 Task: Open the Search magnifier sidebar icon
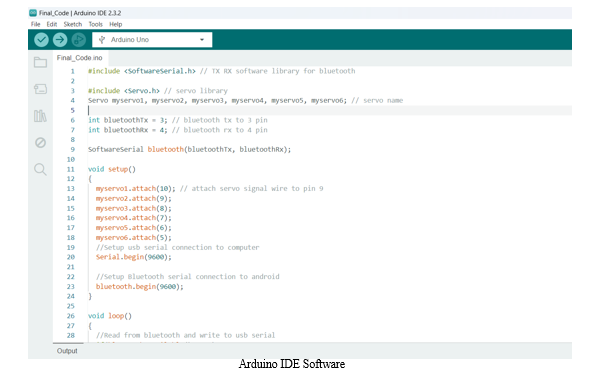[40, 169]
